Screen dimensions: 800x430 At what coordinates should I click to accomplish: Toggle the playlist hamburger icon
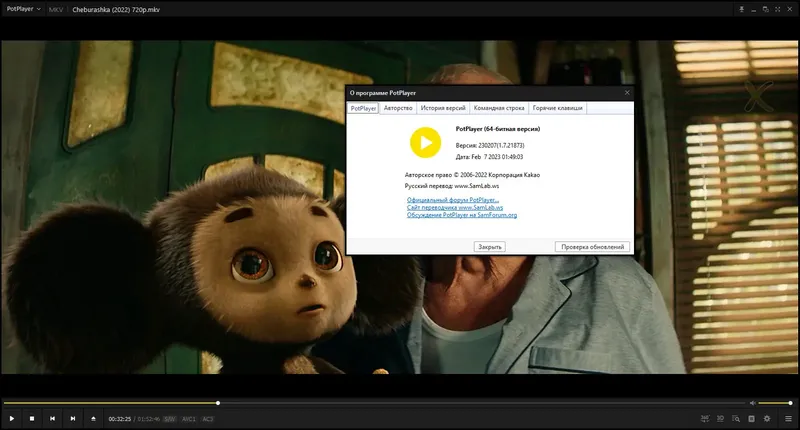(788, 418)
